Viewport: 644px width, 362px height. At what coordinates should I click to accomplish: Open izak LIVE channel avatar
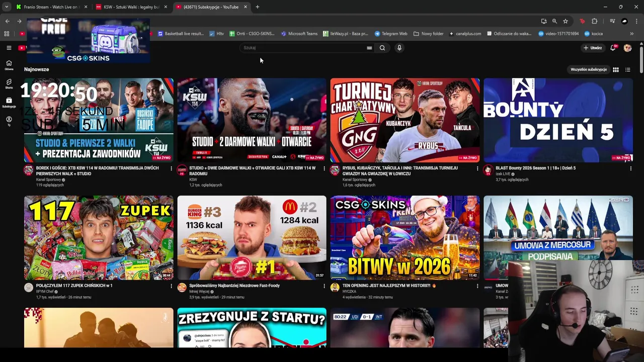click(488, 170)
